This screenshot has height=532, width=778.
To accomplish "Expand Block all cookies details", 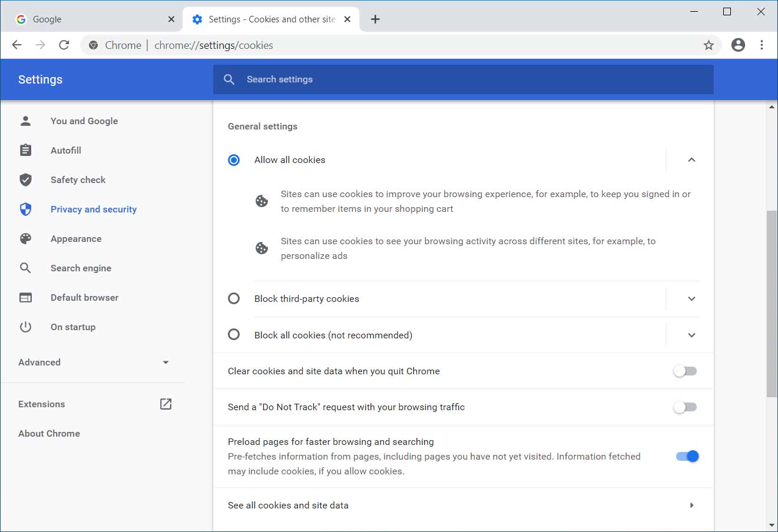I will 691,335.
